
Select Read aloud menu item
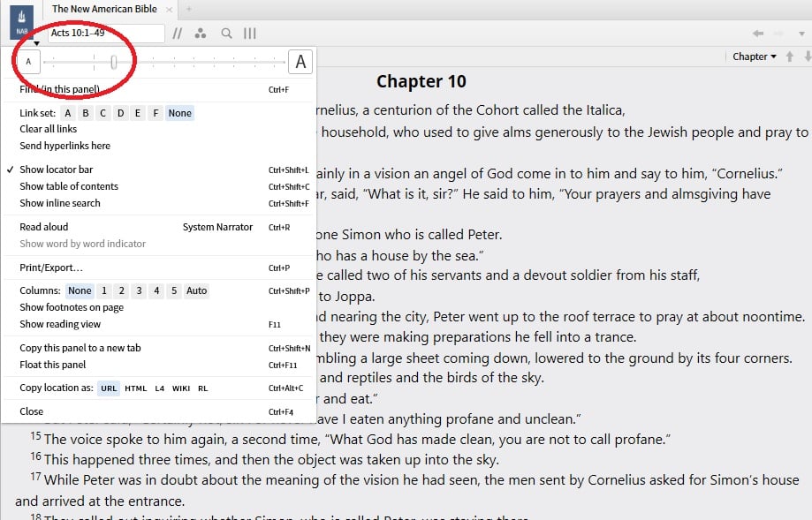click(44, 227)
